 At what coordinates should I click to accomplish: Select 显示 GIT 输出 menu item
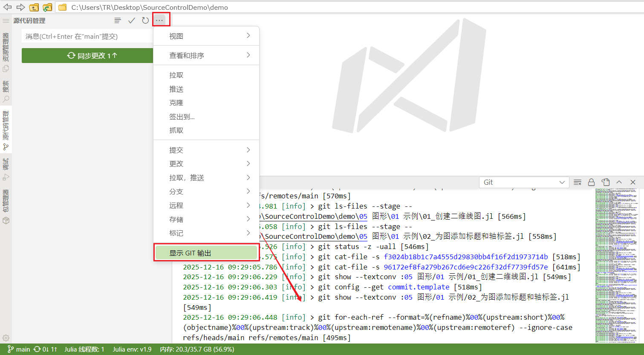(x=206, y=253)
